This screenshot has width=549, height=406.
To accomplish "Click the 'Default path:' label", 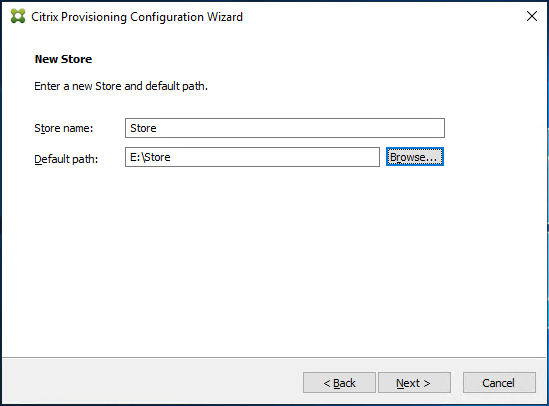I will [x=66, y=159].
